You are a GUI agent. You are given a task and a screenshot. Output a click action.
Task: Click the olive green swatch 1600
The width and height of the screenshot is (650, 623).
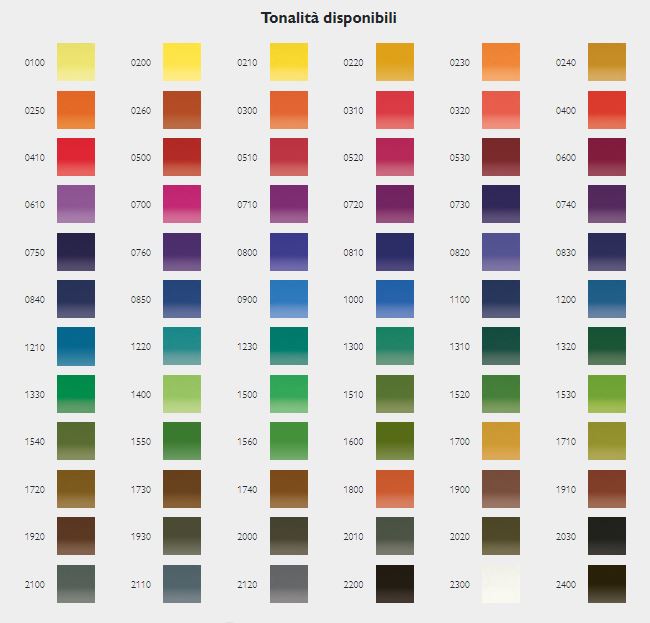[395, 441]
